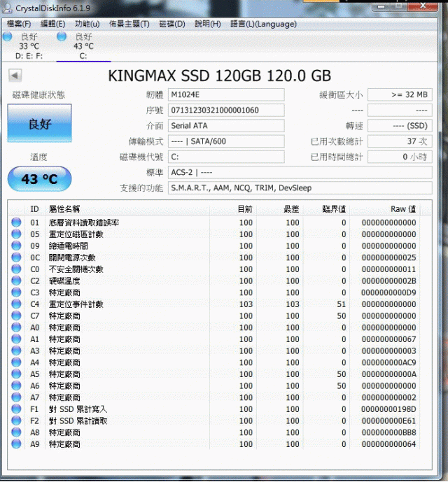The width and height of the screenshot is (448, 482).
Task: Click the status orb for attribute 05
Action: [16, 234]
